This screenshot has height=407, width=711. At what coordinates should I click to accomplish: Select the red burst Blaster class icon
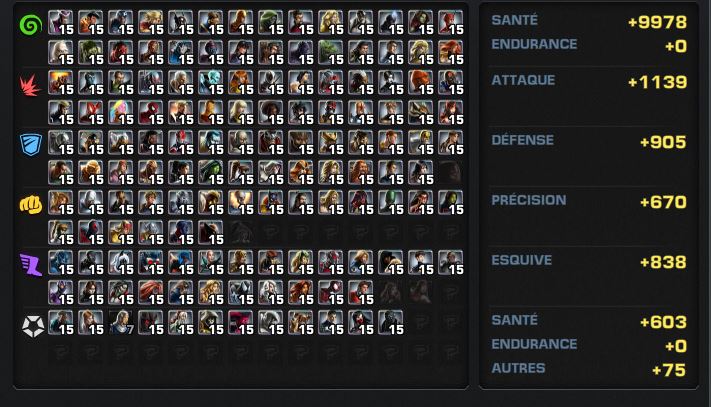(30, 85)
